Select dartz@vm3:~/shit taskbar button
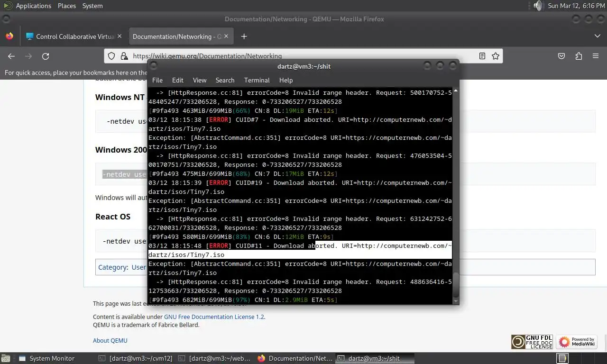 (x=374, y=358)
